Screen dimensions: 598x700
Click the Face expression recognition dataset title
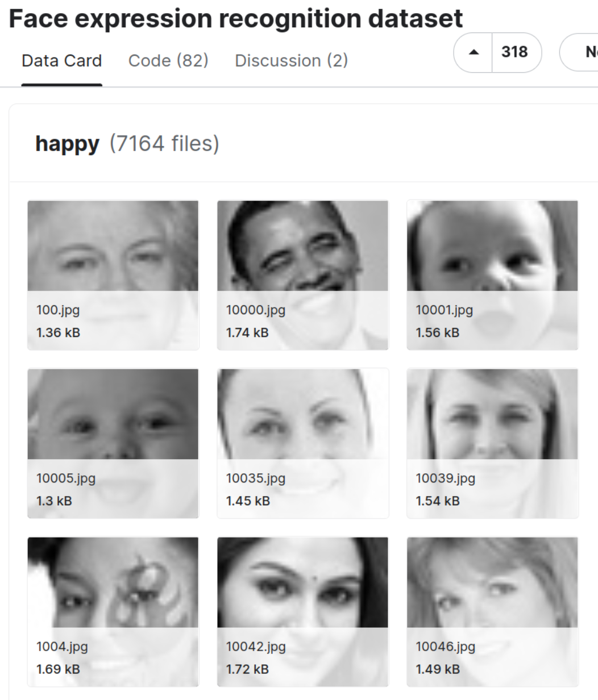tap(236, 19)
